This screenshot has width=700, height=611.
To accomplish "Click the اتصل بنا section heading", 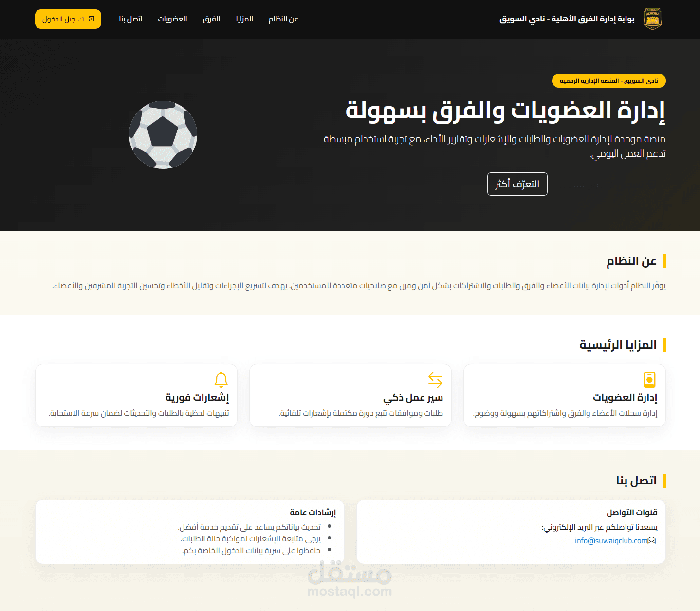I will point(637,481).
